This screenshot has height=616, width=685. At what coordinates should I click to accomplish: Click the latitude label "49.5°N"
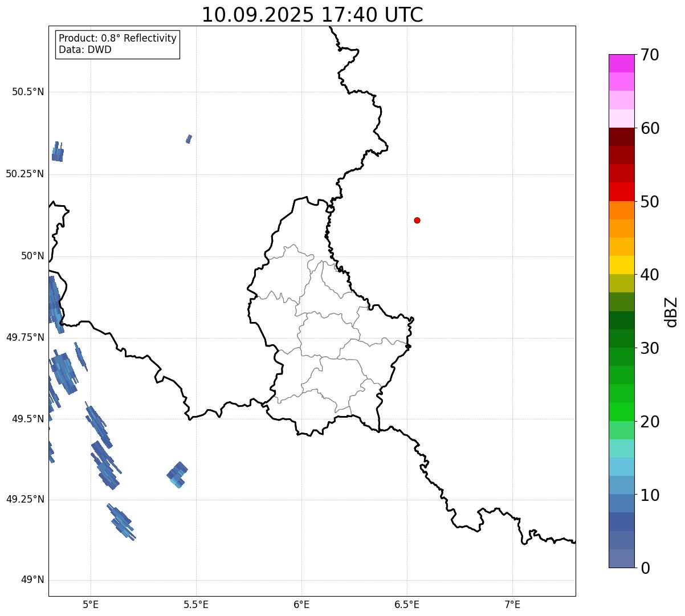tap(28, 419)
